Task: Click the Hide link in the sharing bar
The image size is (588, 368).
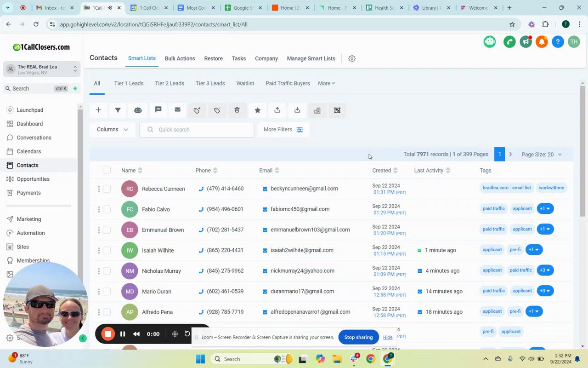Action: [x=388, y=337]
